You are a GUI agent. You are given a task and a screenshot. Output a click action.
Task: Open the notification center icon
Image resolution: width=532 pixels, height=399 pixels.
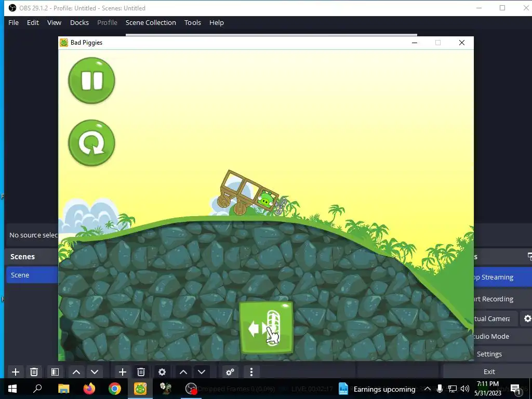(x=515, y=389)
